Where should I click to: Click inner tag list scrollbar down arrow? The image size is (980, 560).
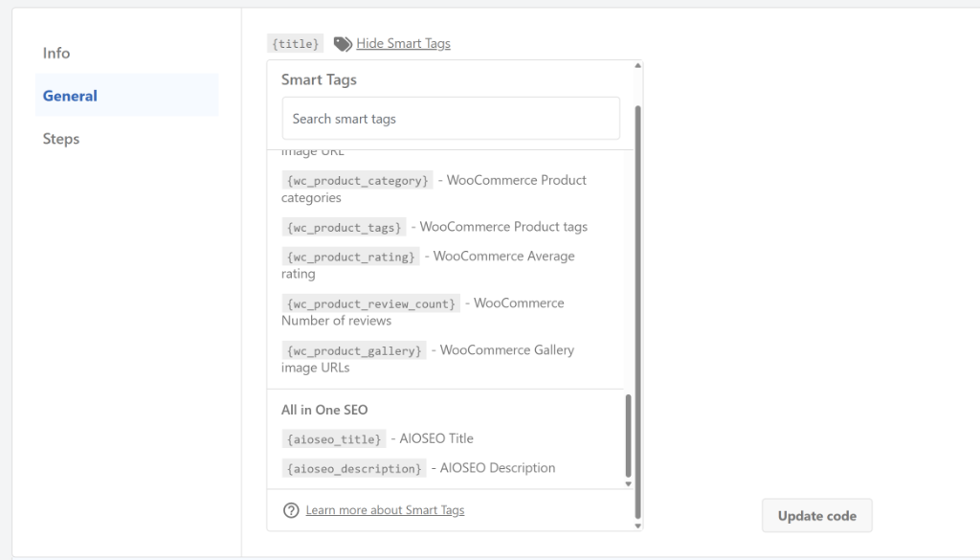(628, 483)
